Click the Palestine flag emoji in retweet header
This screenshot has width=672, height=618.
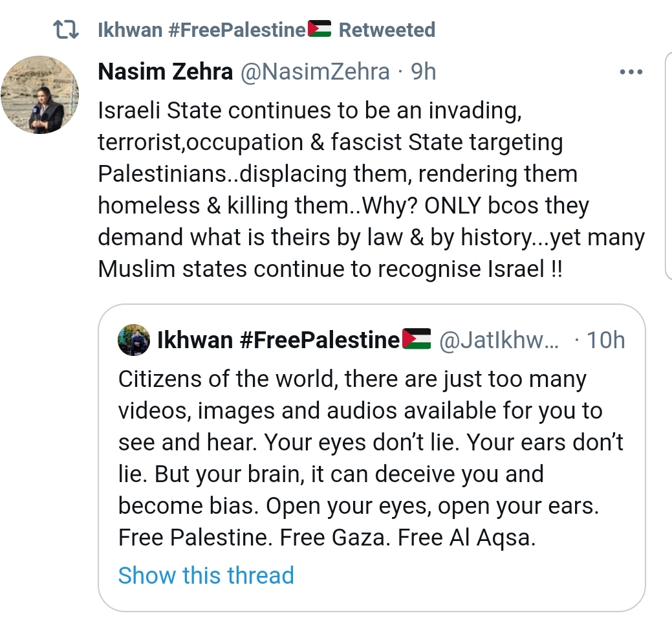[x=320, y=30]
